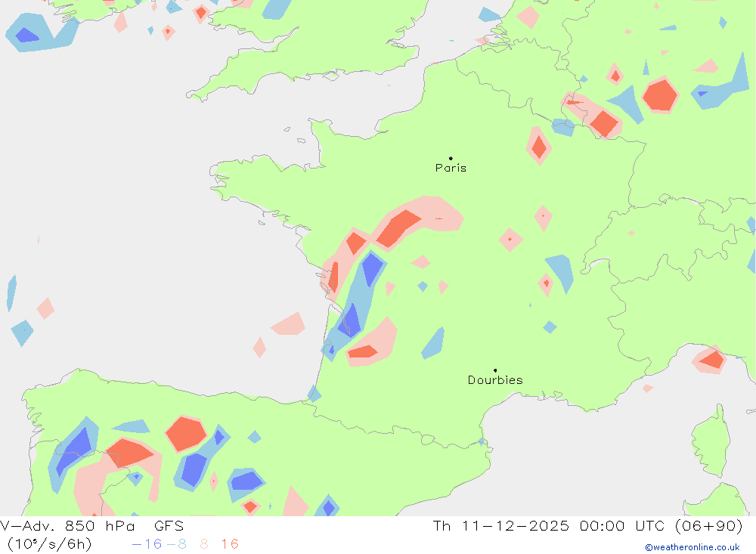The image size is (756, 554).
Task: Click the forecast date 'Th 11-12-2025 00:00 UTC' text
Action: click(547, 525)
